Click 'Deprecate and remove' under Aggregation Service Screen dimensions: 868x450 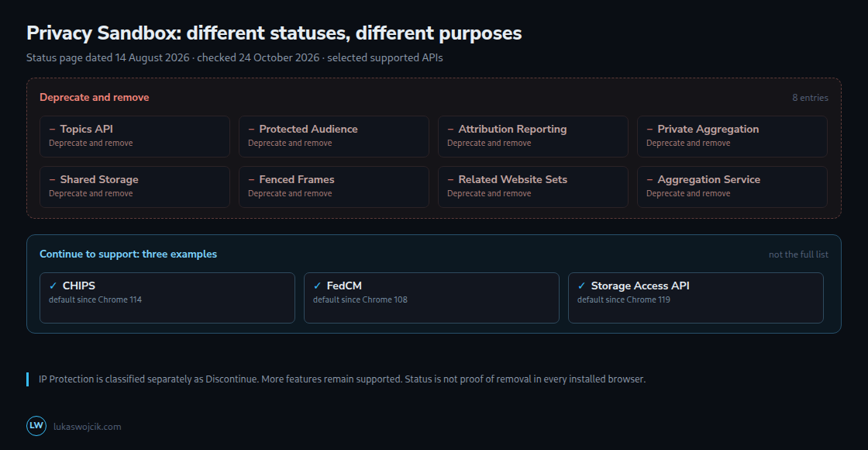[x=689, y=193]
